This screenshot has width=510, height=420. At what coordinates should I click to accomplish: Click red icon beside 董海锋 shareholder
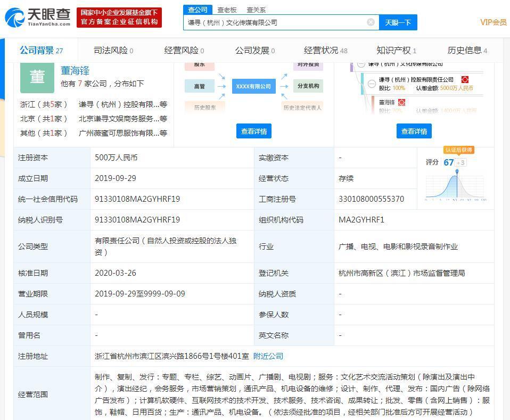point(402,102)
